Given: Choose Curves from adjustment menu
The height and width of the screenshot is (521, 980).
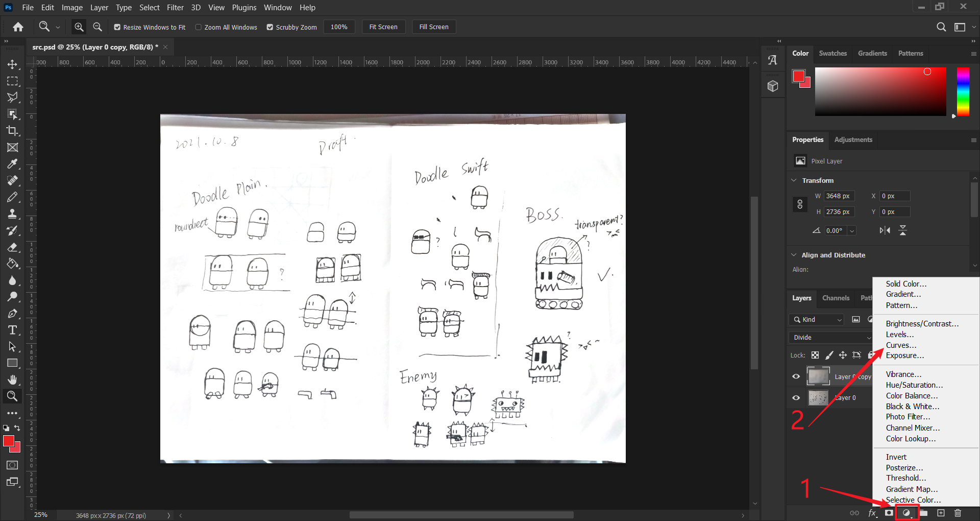Looking at the screenshot, I should tap(901, 345).
